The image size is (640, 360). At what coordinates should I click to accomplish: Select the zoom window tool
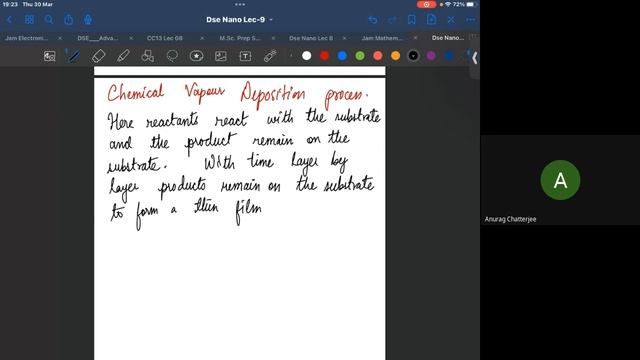click(50, 56)
